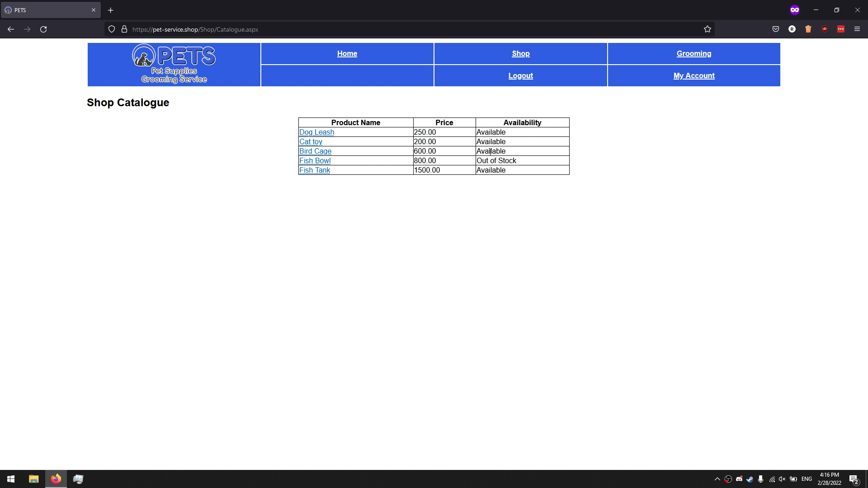Bookmark this page with star icon

(x=708, y=29)
